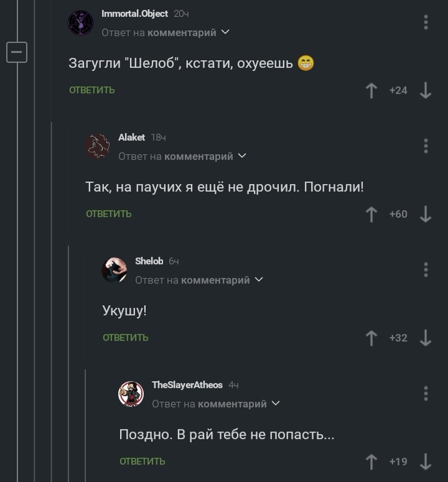
Task: Upvote TheSlayerAtheos's comment
Action: point(371,462)
